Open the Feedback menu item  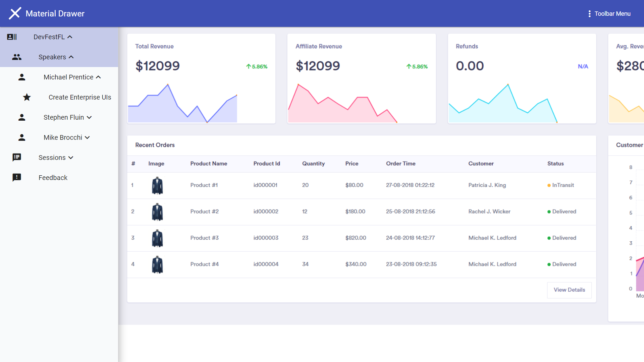tap(53, 178)
